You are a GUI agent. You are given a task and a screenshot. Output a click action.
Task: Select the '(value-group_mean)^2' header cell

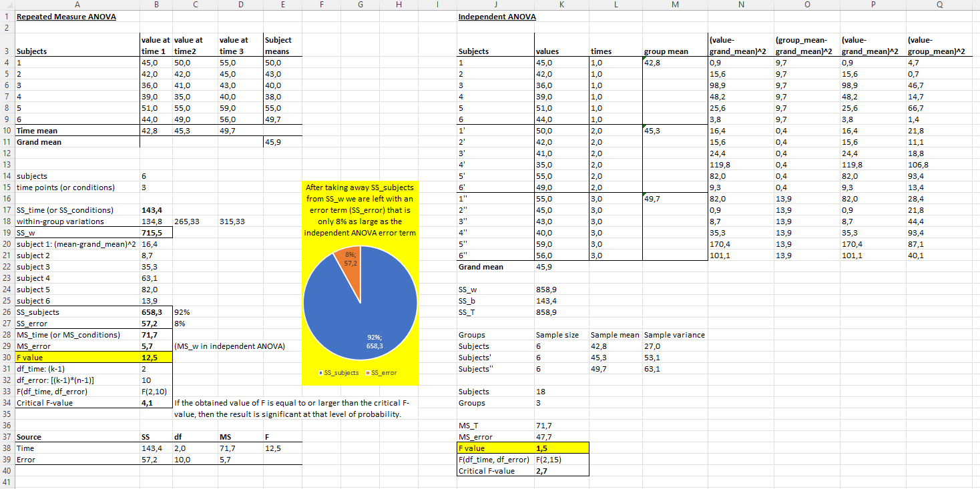click(940, 45)
